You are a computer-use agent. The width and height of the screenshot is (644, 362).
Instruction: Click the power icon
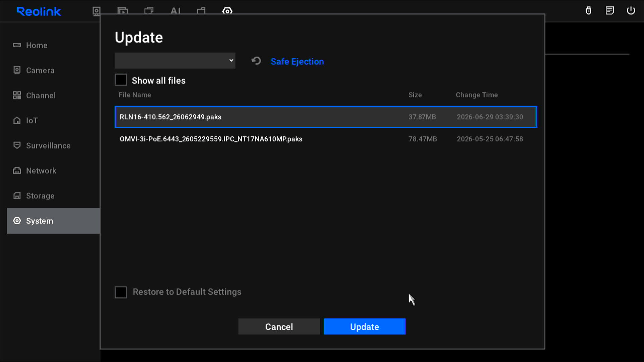[x=631, y=11]
